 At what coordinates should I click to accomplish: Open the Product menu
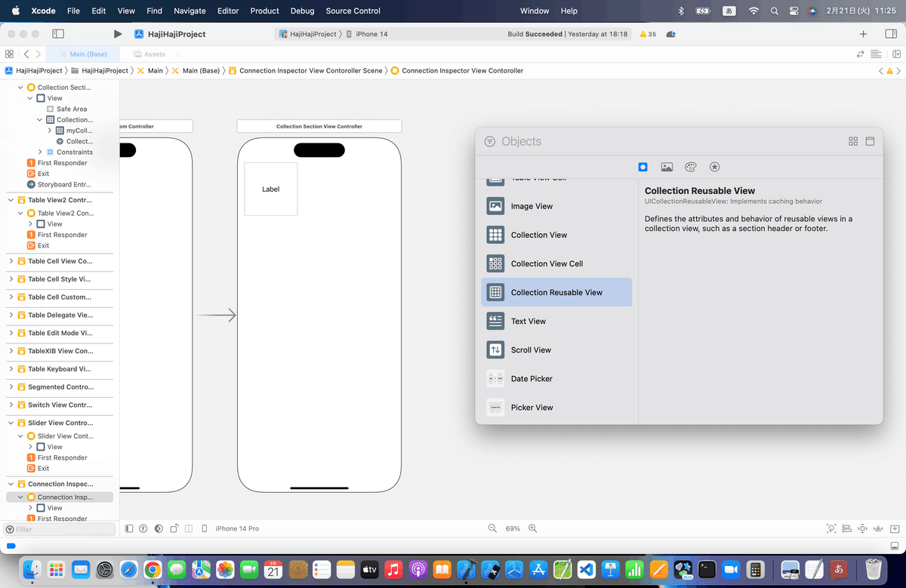click(265, 11)
